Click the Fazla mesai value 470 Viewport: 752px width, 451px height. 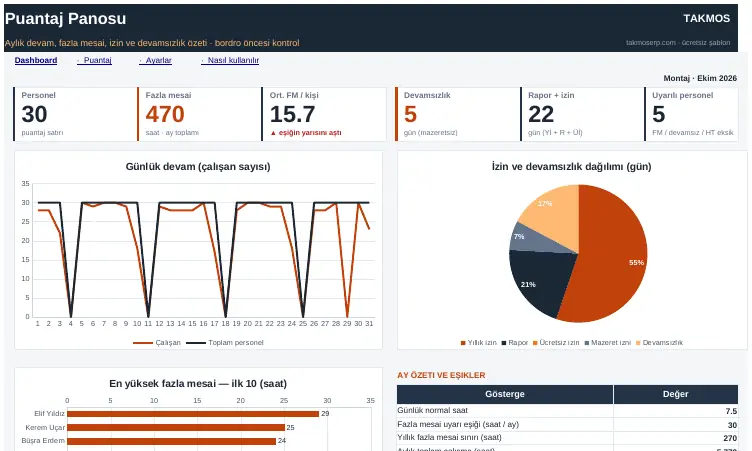(x=165, y=114)
